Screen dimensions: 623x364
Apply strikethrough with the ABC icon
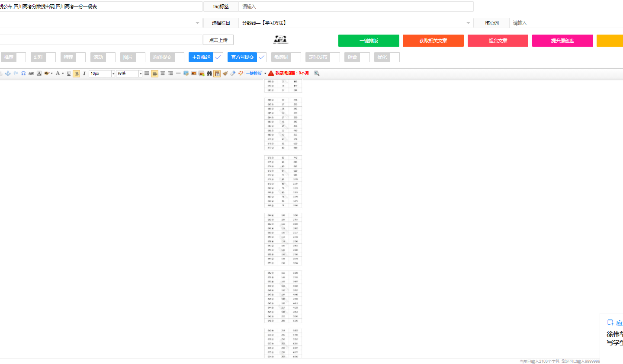click(x=31, y=73)
